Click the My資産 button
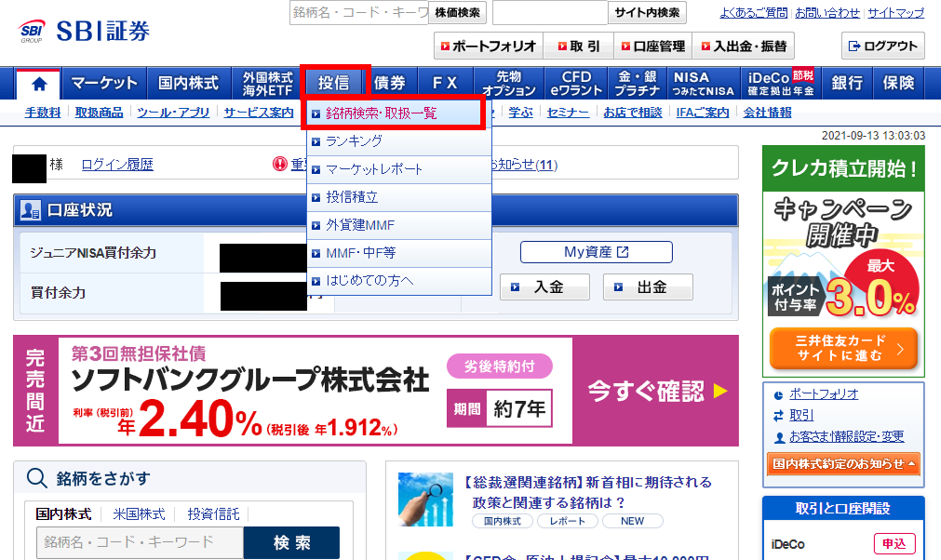The width and height of the screenshot is (941, 560). click(596, 252)
